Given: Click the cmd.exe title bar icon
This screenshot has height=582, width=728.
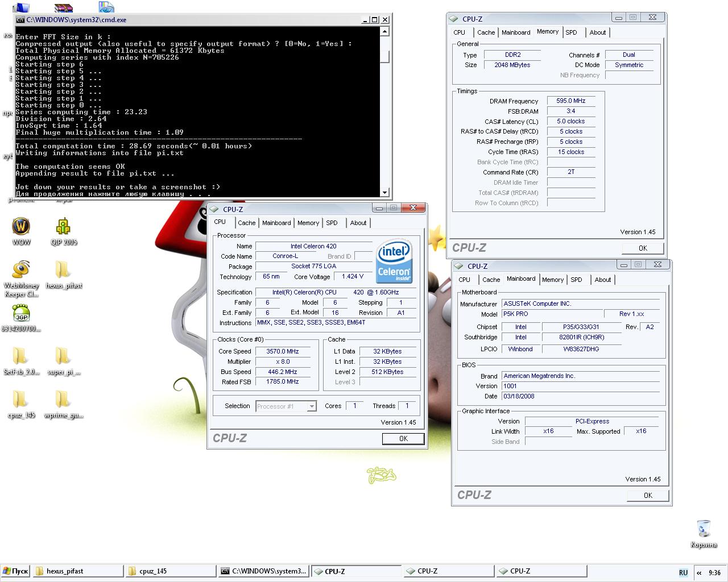Looking at the screenshot, I should tap(20, 19).
